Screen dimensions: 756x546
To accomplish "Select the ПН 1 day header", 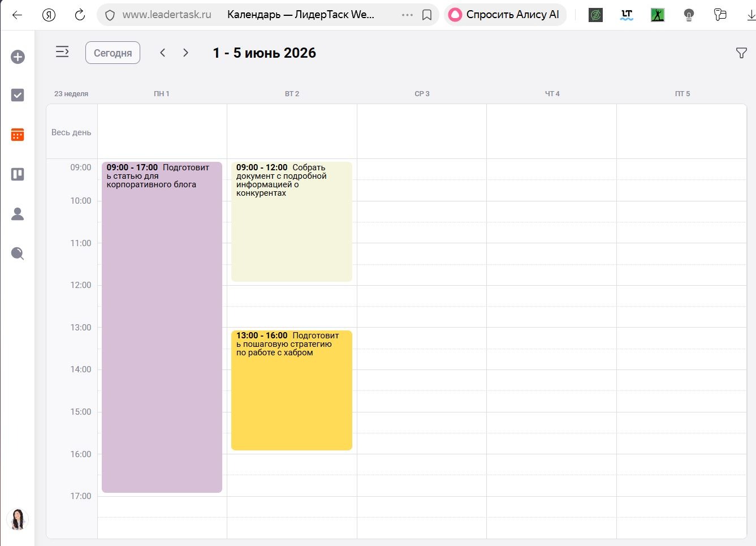I will tap(162, 94).
